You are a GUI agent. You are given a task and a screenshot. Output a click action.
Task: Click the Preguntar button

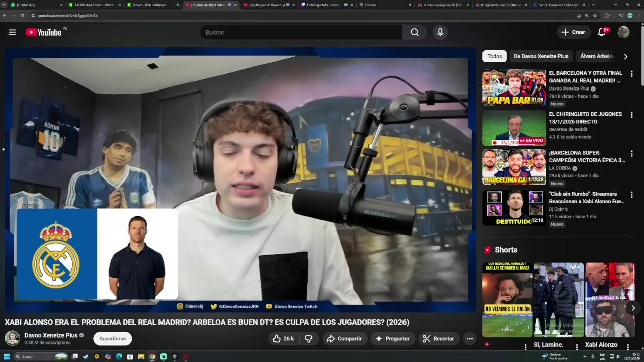pos(392,339)
